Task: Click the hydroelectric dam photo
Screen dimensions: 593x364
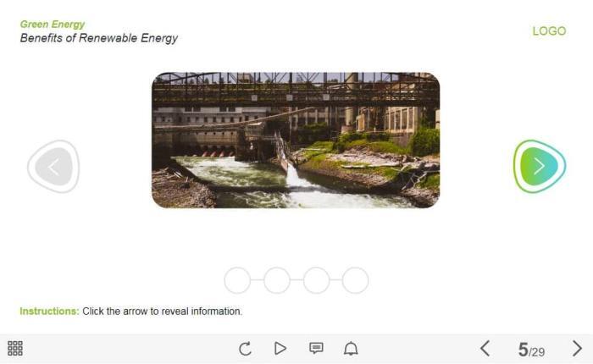Action: click(x=296, y=140)
